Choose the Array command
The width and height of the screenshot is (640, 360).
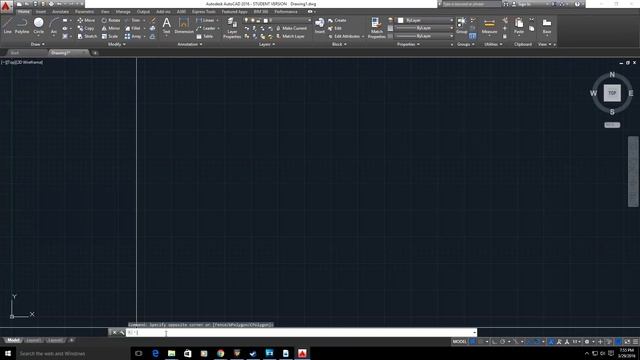click(133, 36)
